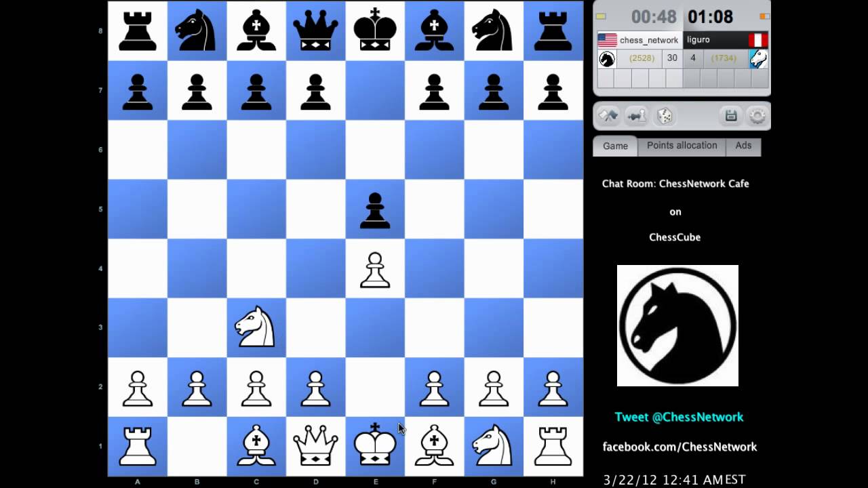This screenshot has height=488, width=868.
Task: Click the facebook.com/ChessNetwork link
Action: 679,447
